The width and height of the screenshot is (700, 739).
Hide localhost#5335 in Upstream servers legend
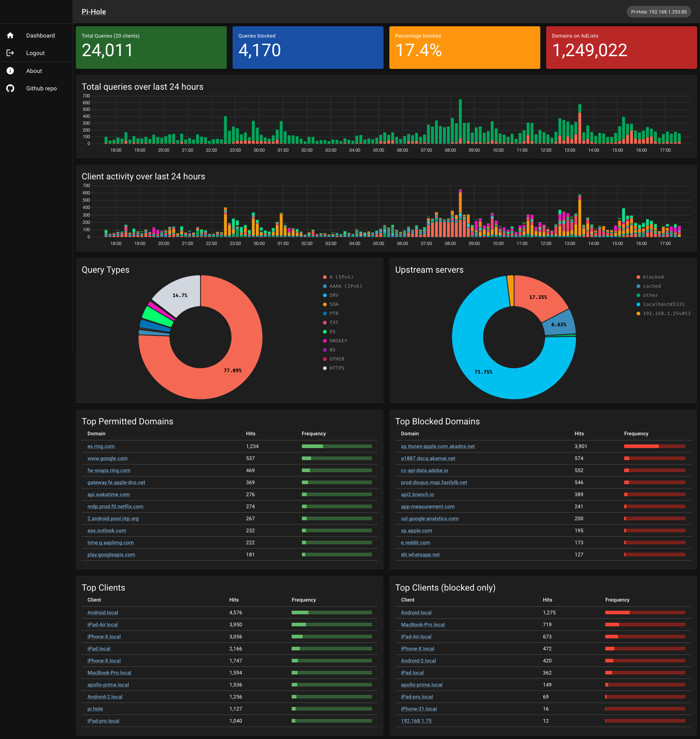point(663,304)
